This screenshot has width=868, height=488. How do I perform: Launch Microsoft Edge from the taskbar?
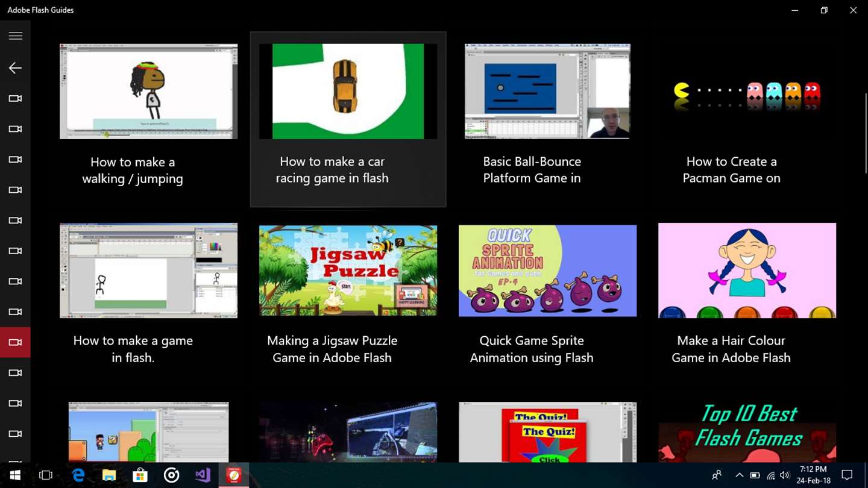click(78, 475)
